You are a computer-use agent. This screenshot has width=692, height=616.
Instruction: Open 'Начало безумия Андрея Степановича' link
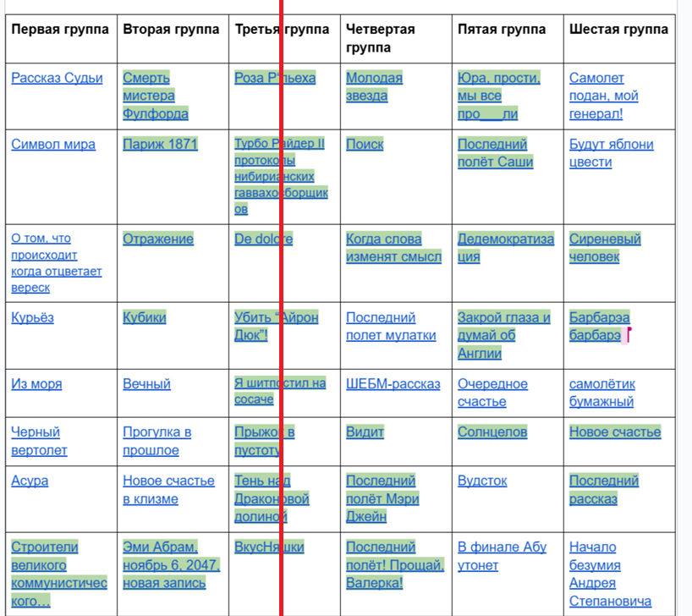tap(610, 574)
